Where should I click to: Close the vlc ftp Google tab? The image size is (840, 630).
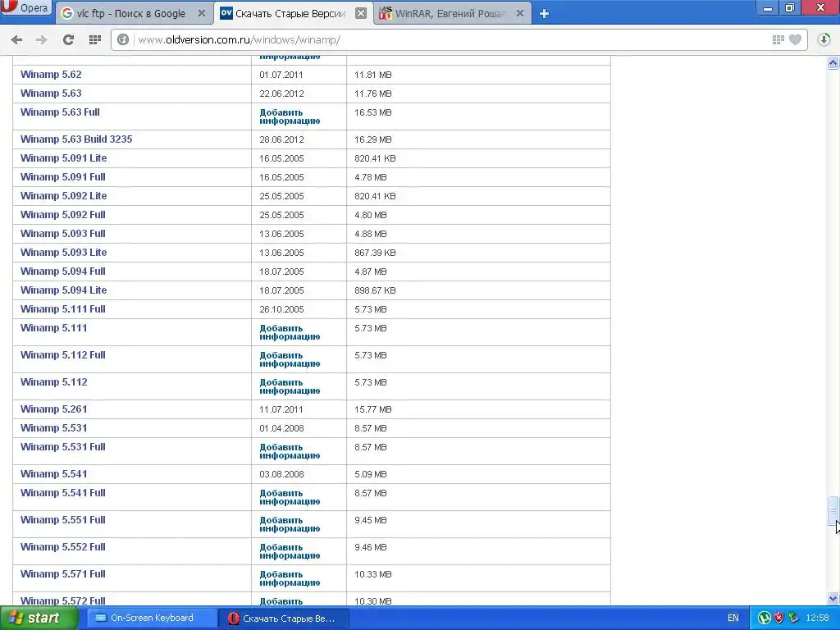pyautogui.click(x=202, y=13)
